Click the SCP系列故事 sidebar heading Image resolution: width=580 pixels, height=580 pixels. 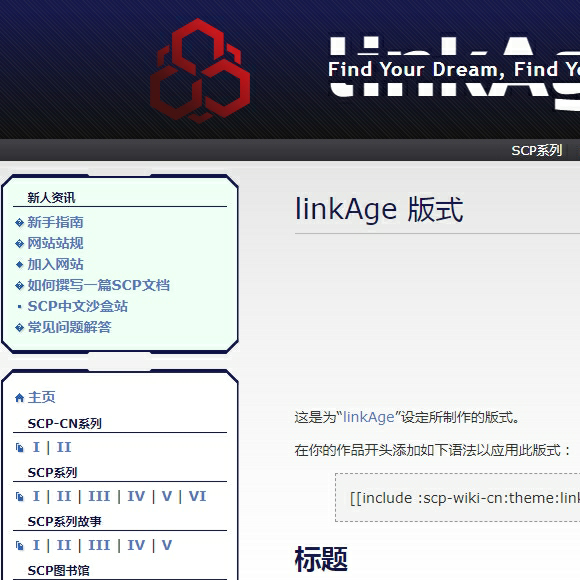pos(65,522)
